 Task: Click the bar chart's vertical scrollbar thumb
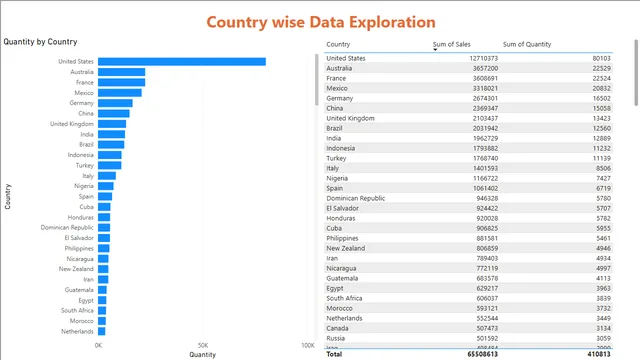point(316,80)
